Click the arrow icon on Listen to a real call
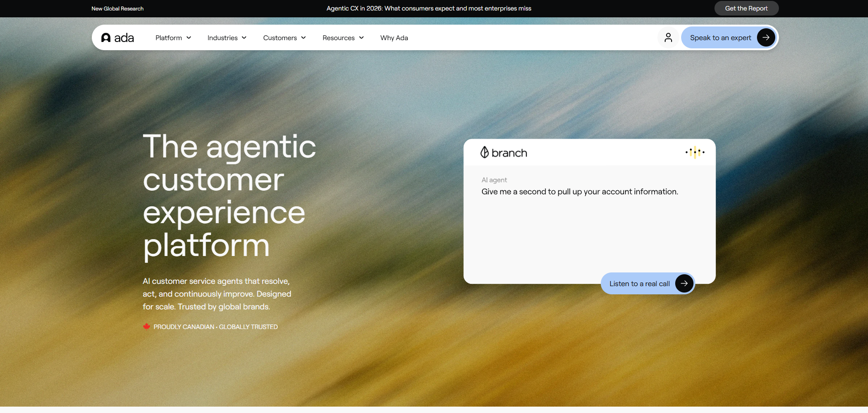Image resolution: width=868 pixels, height=413 pixels. click(x=684, y=283)
